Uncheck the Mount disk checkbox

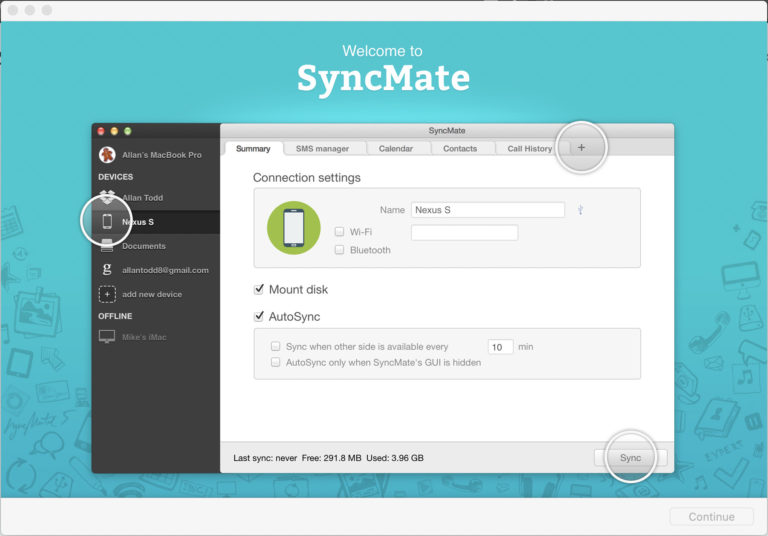coord(259,290)
